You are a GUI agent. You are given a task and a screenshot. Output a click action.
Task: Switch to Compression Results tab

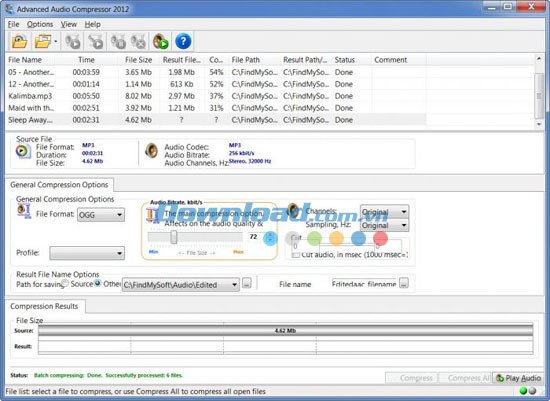coord(44,306)
